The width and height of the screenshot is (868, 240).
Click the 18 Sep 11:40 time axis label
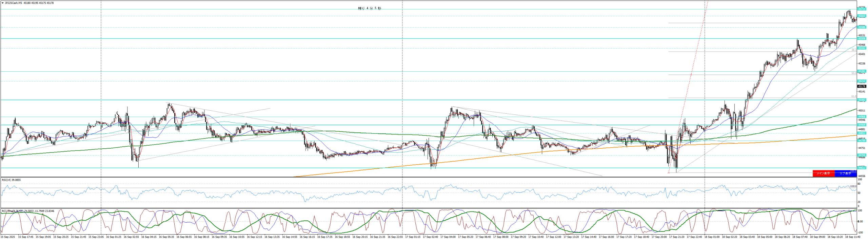(852, 237)
